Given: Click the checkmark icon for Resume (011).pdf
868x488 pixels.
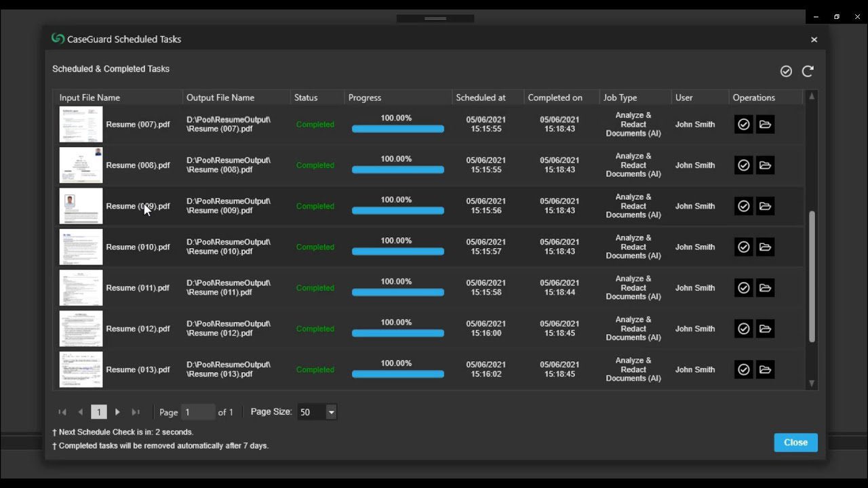Looking at the screenshot, I should tap(744, 288).
